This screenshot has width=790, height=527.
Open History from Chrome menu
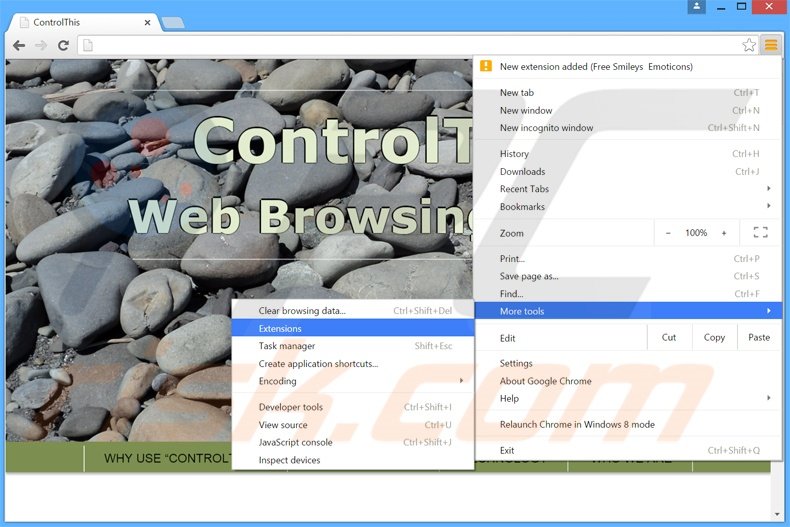(628, 154)
